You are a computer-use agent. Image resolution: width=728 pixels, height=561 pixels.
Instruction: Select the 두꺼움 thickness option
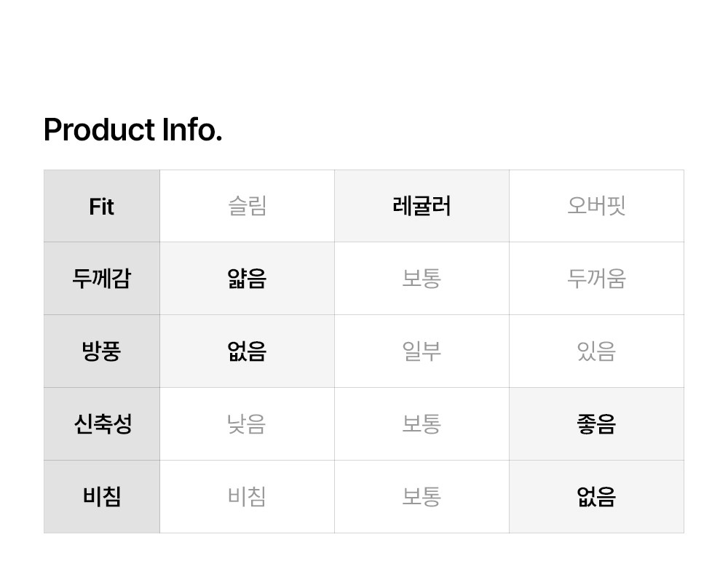pyautogui.click(x=596, y=279)
